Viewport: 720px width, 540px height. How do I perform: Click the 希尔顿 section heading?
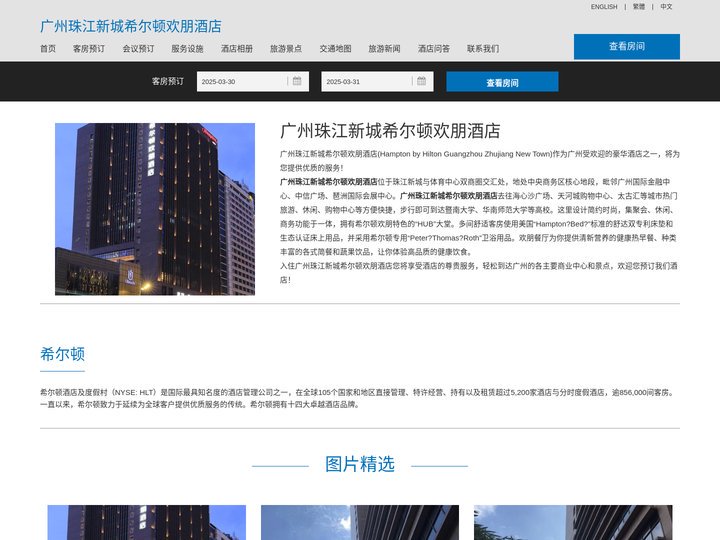[x=62, y=354]
